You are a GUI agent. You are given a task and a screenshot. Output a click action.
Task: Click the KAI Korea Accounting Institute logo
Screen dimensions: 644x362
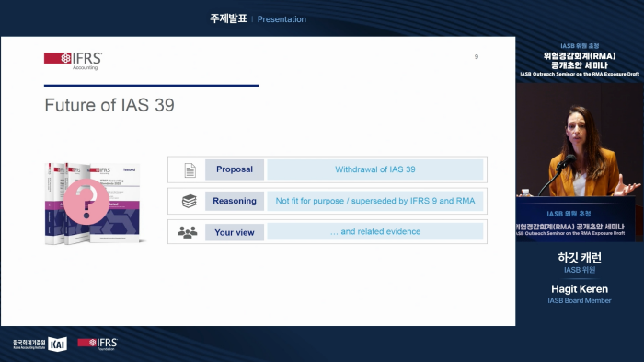point(40,344)
